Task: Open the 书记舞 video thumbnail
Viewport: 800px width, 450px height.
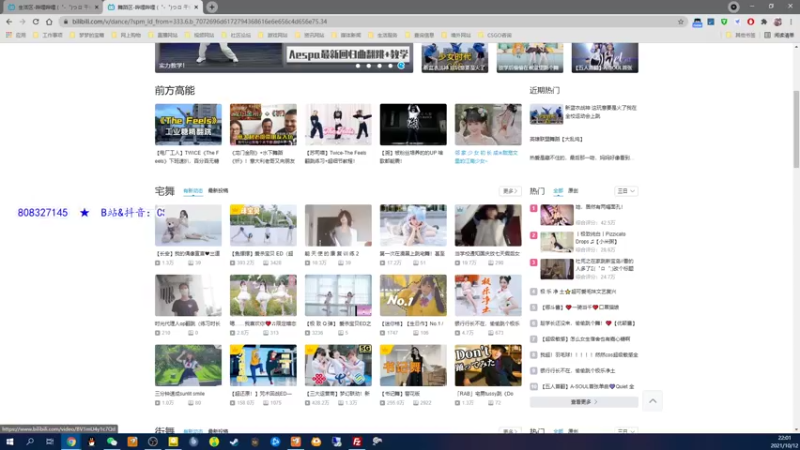Action: [413, 365]
